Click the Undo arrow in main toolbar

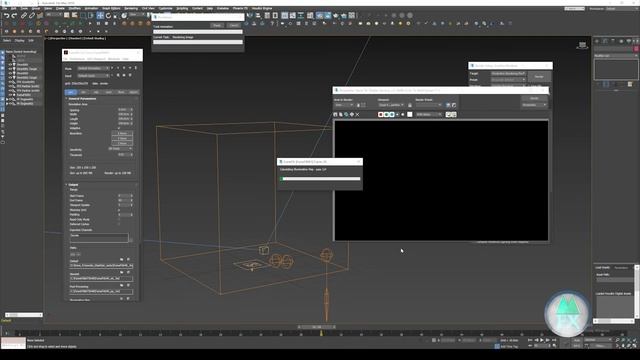point(7,16)
